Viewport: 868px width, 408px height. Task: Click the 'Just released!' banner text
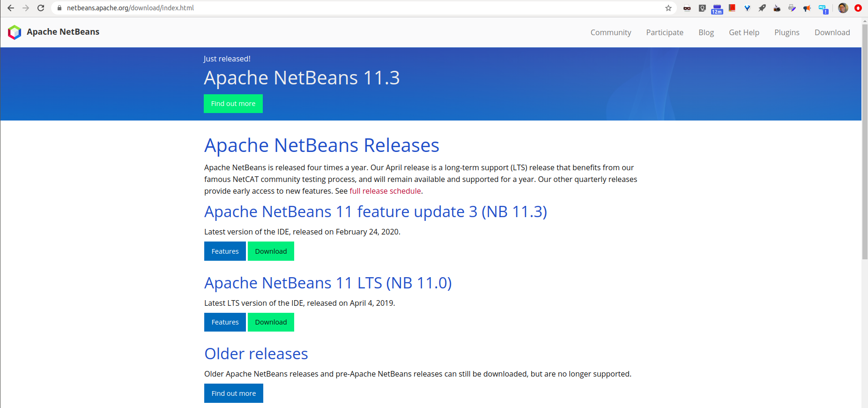pos(227,59)
